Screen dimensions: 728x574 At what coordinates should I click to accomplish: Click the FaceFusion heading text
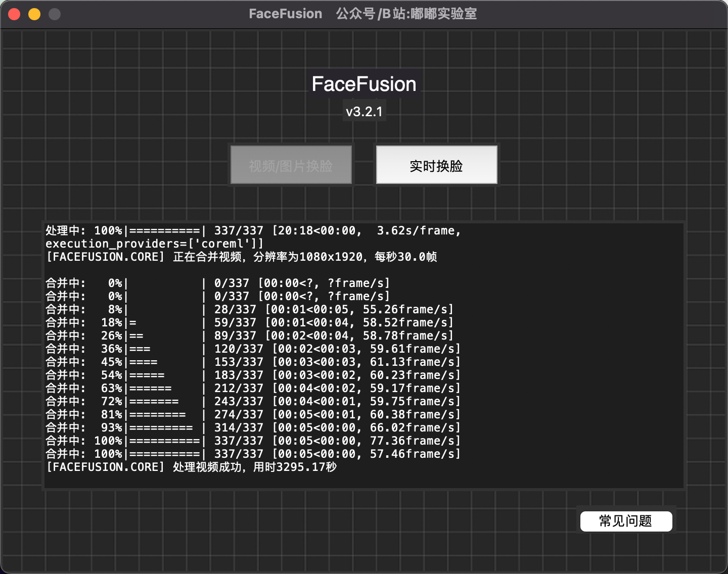[x=364, y=84]
